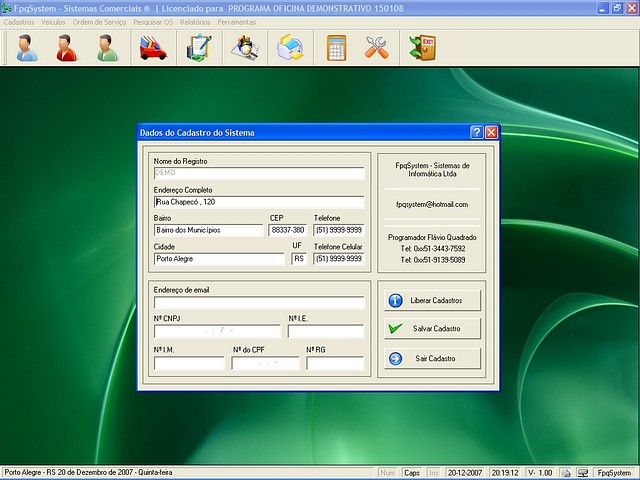
Task: Open the Relatórios menu
Action: coord(195,22)
